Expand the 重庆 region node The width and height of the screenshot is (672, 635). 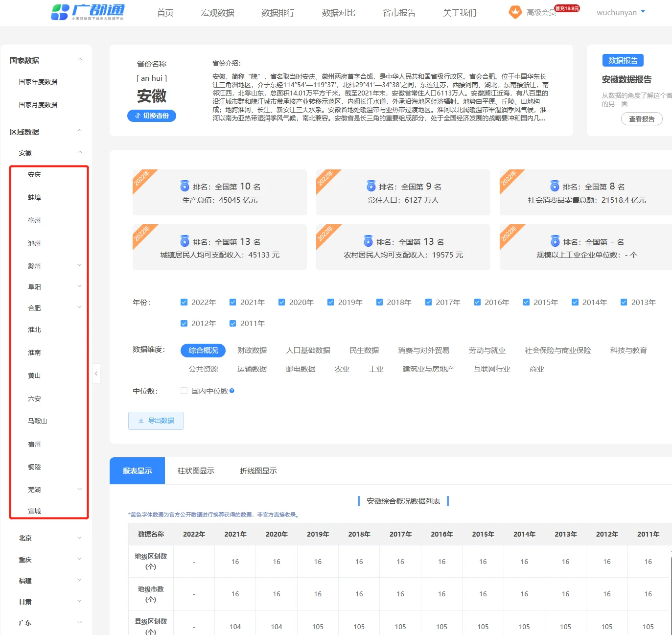pyautogui.click(x=80, y=559)
